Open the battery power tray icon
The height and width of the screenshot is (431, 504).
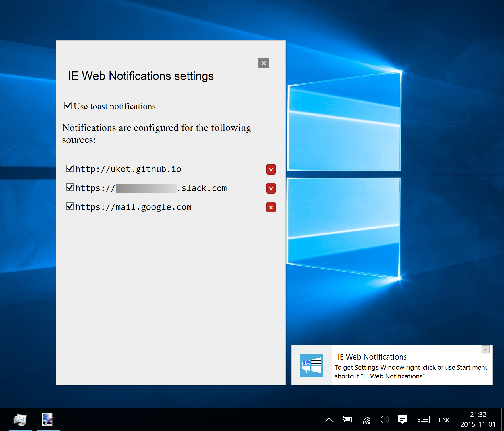(347, 420)
